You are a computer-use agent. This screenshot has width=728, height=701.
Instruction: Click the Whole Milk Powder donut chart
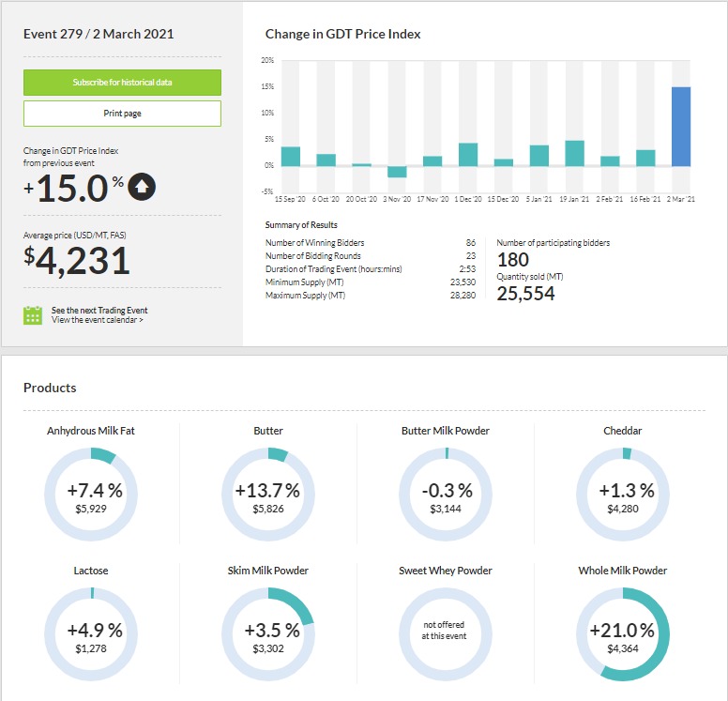(x=622, y=635)
